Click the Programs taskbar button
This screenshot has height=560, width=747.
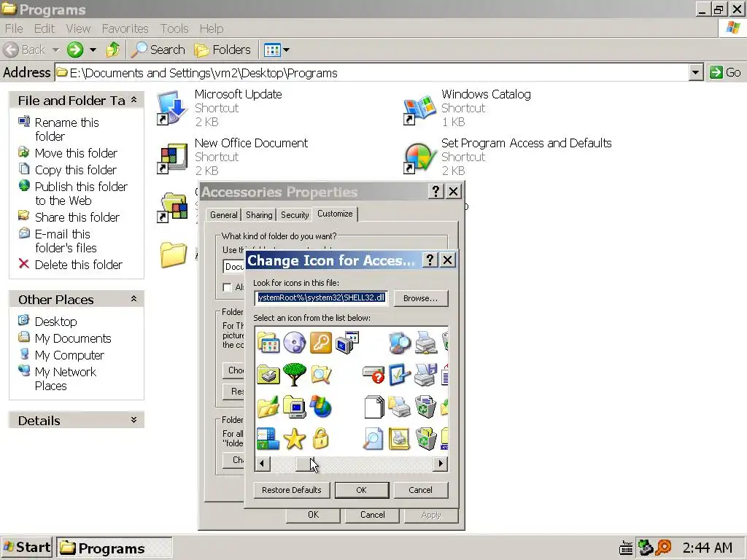[115, 548]
